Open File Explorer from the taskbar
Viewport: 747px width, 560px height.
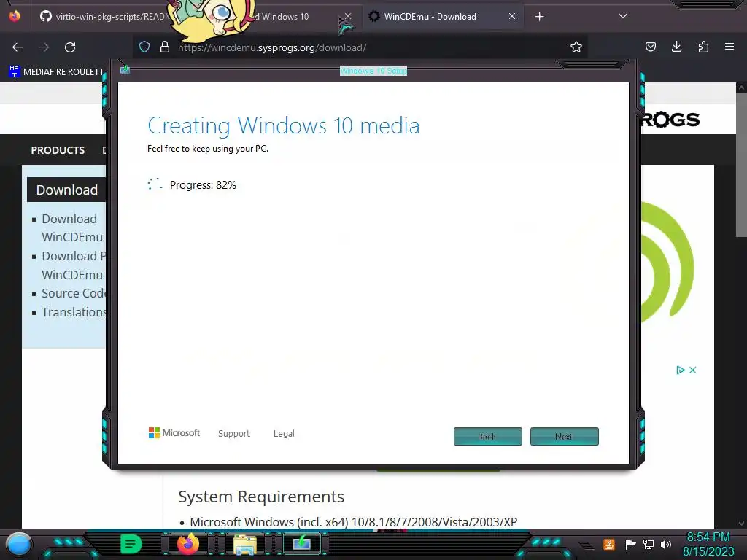click(245, 544)
